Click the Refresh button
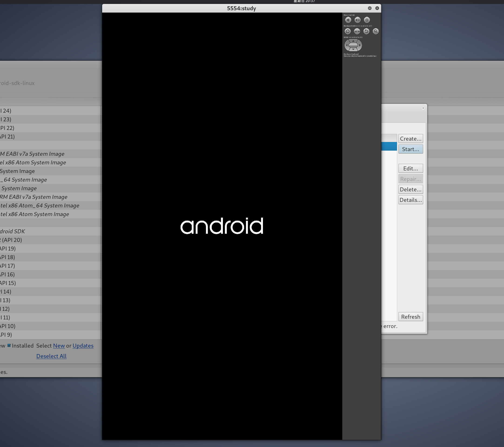The width and height of the screenshot is (504, 447). coord(410,317)
